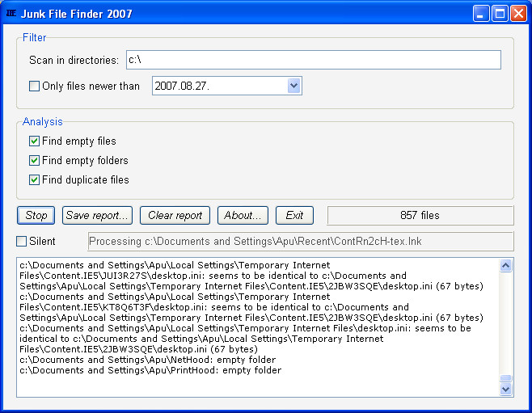Screen dimensions: 532x413
Task: Click the NetHood: empty folder line
Action: pyautogui.click(x=148, y=360)
